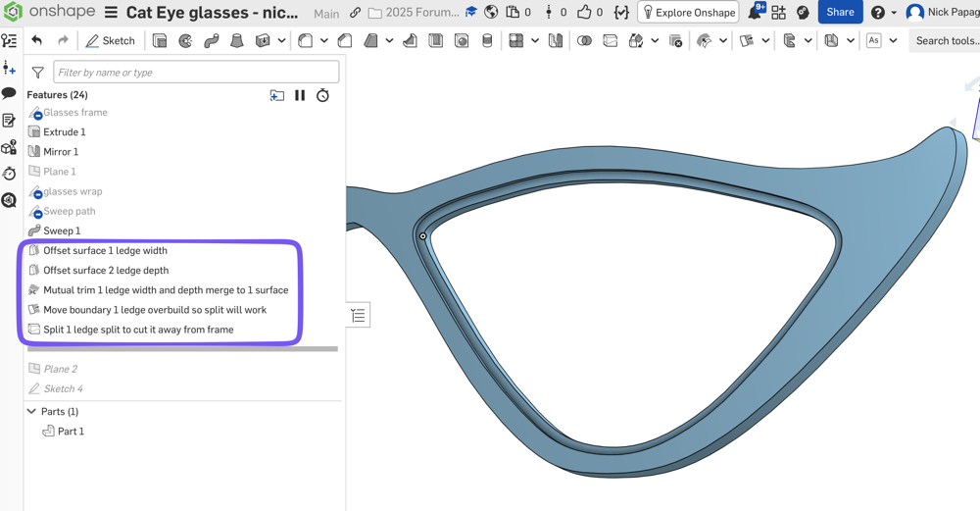Select the Loft tool
This screenshot has width=980, height=511.
[237, 41]
